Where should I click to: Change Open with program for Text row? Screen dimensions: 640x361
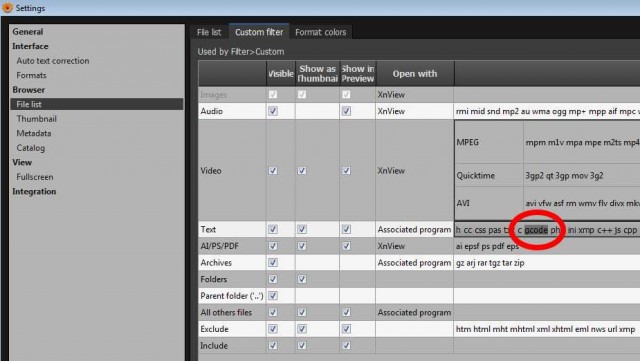(414, 230)
